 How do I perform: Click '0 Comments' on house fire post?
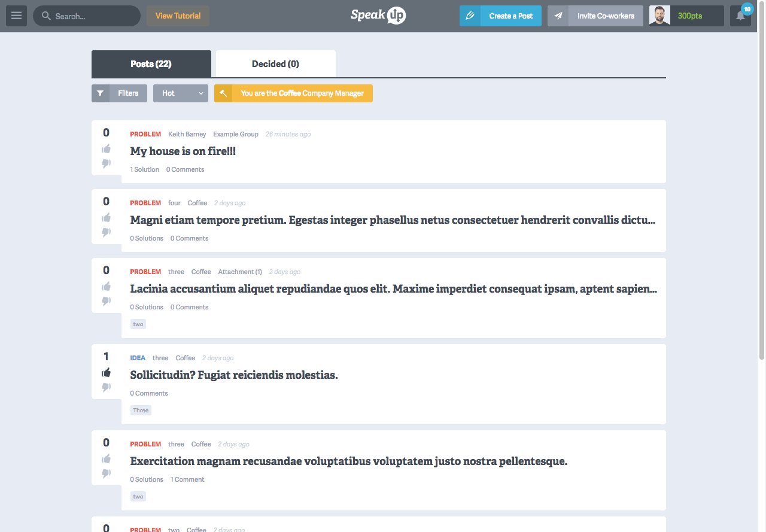click(x=186, y=169)
